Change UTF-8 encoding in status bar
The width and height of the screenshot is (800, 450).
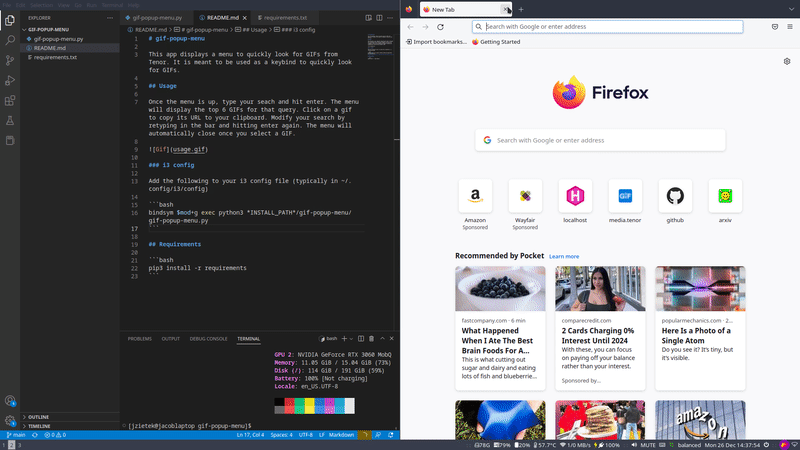coord(306,435)
